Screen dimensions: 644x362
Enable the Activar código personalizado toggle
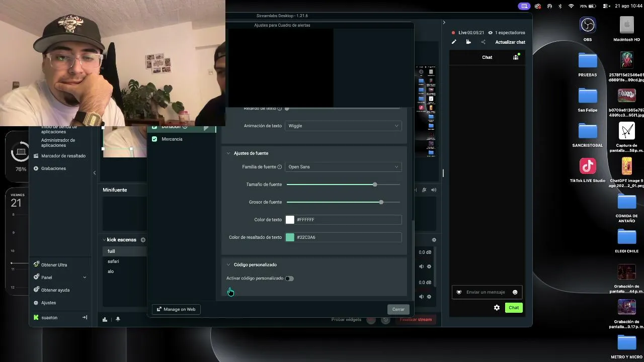[289, 279]
